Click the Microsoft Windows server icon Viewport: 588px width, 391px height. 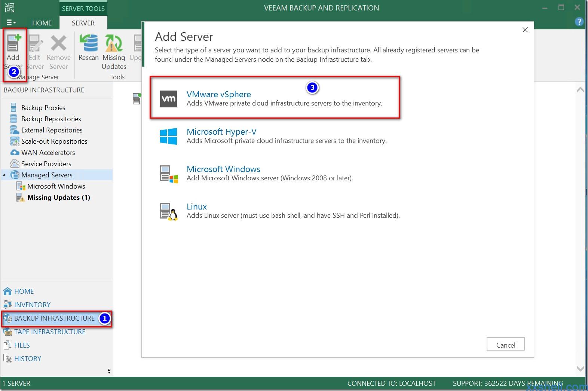pos(169,174)
